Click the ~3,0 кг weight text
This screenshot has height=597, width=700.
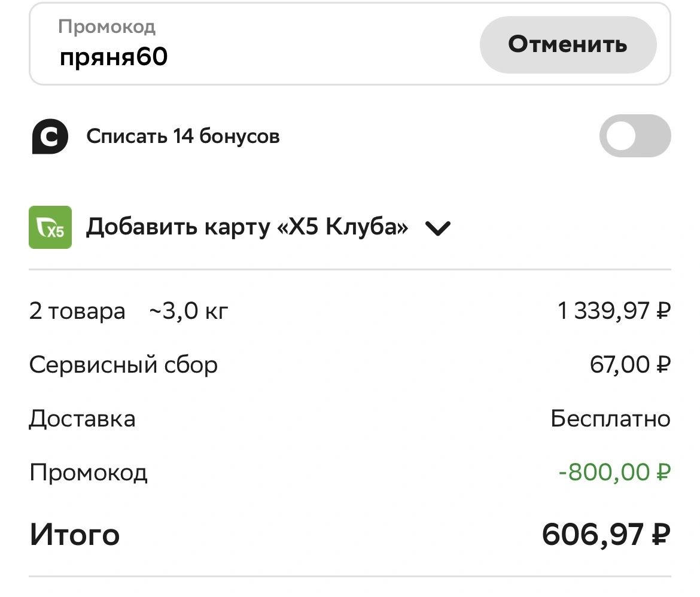click(x=188, y=311)
